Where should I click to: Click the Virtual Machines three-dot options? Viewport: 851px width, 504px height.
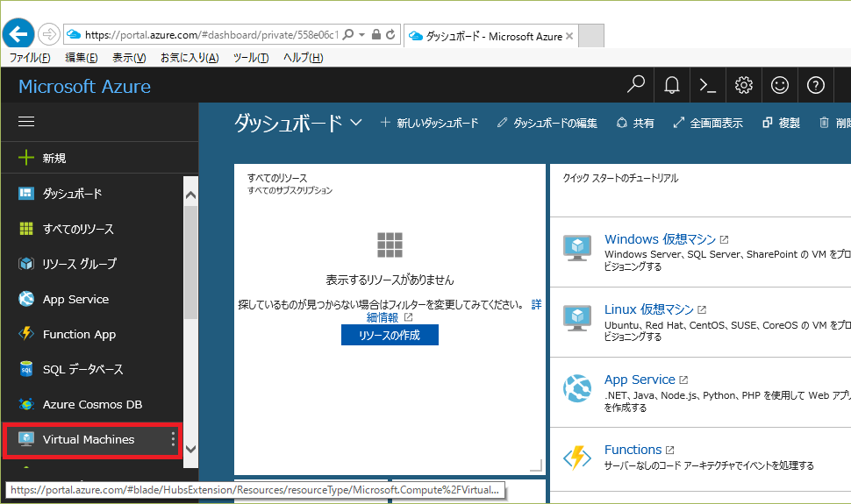coord(173,439)
